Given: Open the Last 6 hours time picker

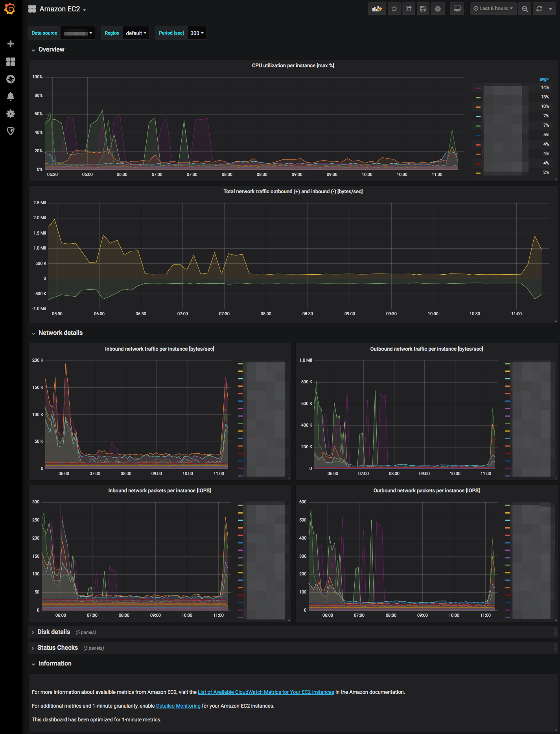Looking at the screenshot, I should pos(493,9).
